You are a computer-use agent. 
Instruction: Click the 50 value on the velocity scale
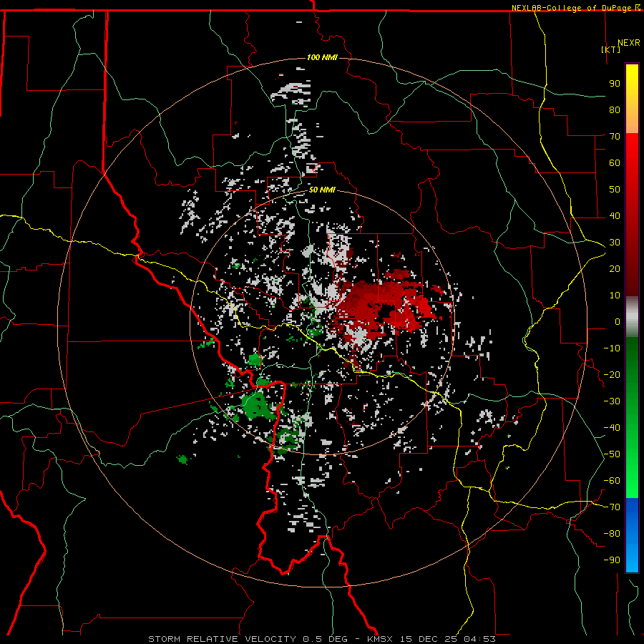[615, 190]
